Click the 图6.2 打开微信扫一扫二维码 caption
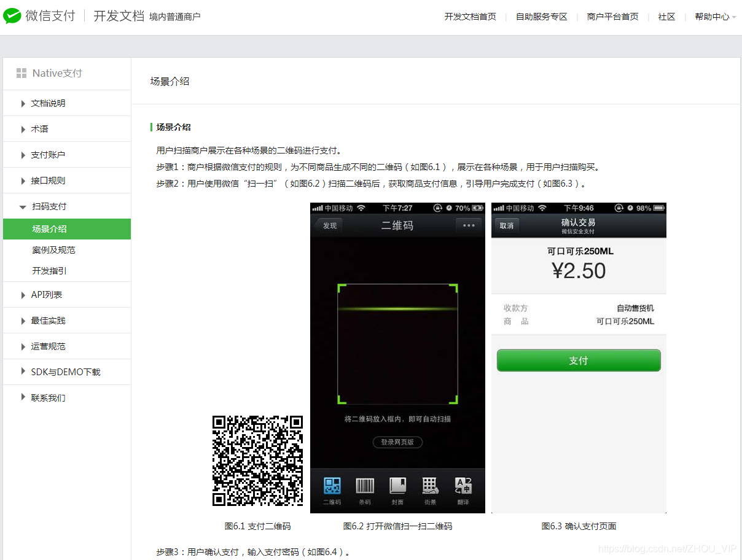Viewport: 742px width, 560px height. (x=397, y=526)
